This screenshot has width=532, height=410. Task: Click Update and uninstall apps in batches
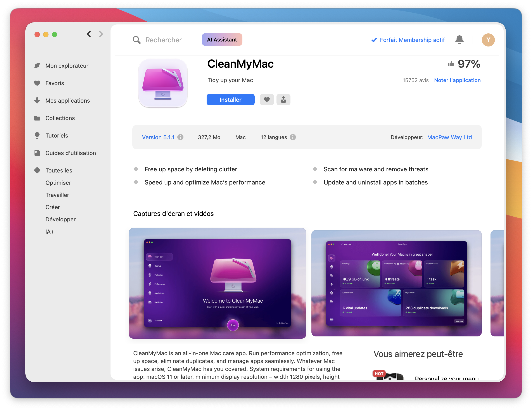pos(376,182)
